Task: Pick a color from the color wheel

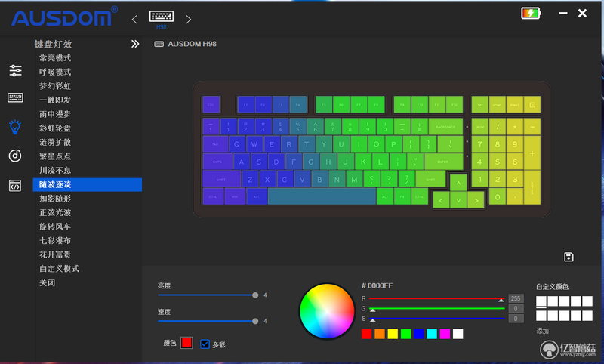Action: tap(327, 311)
